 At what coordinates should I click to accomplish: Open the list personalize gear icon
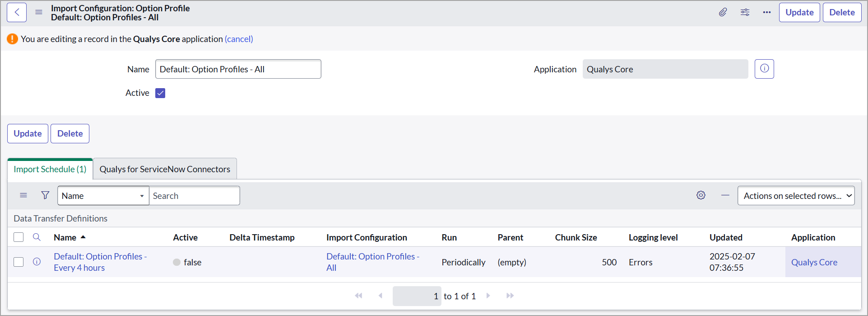coord(701,195)
